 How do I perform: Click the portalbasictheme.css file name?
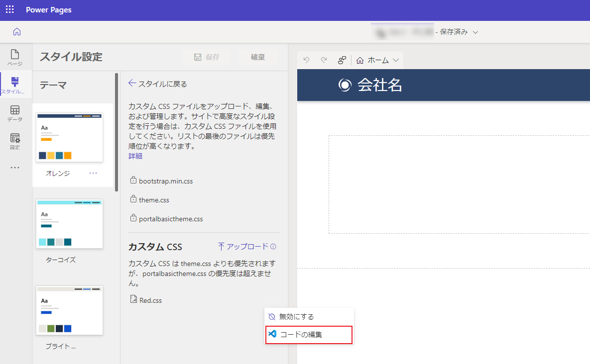click(171, 219)
